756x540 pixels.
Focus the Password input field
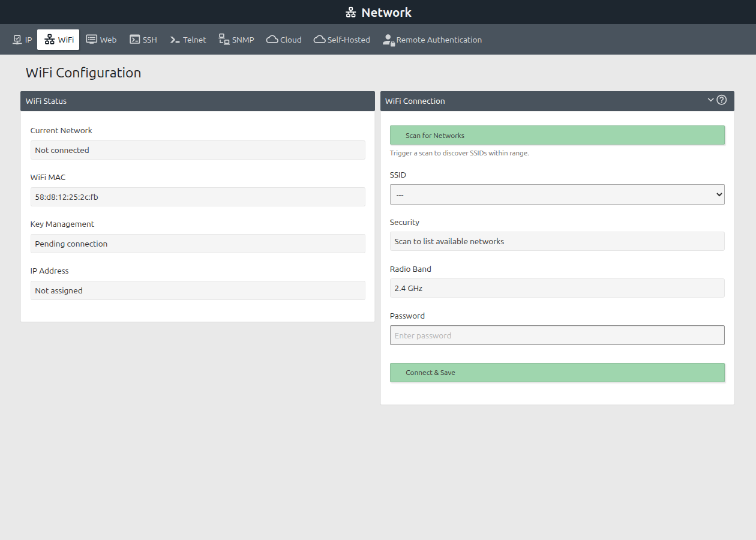pyautogui.click(x=557, y=335)
